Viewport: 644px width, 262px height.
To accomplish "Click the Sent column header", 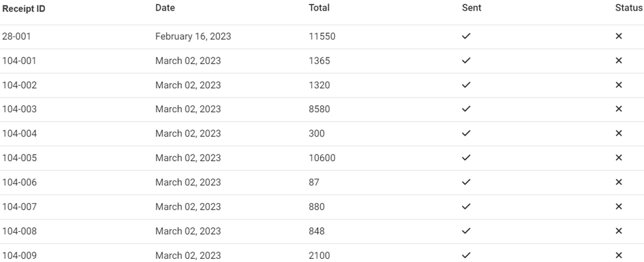I will (471, 8).
